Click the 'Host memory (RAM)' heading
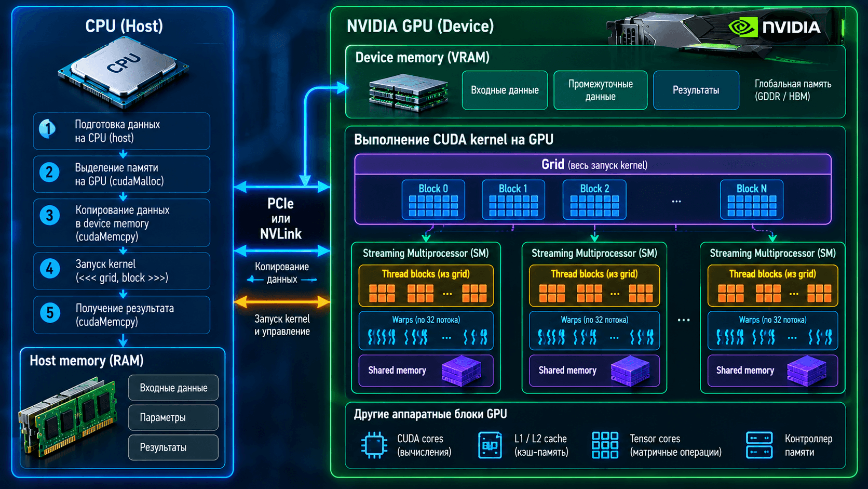The image size is (868, 489). [x=86, y=361]
